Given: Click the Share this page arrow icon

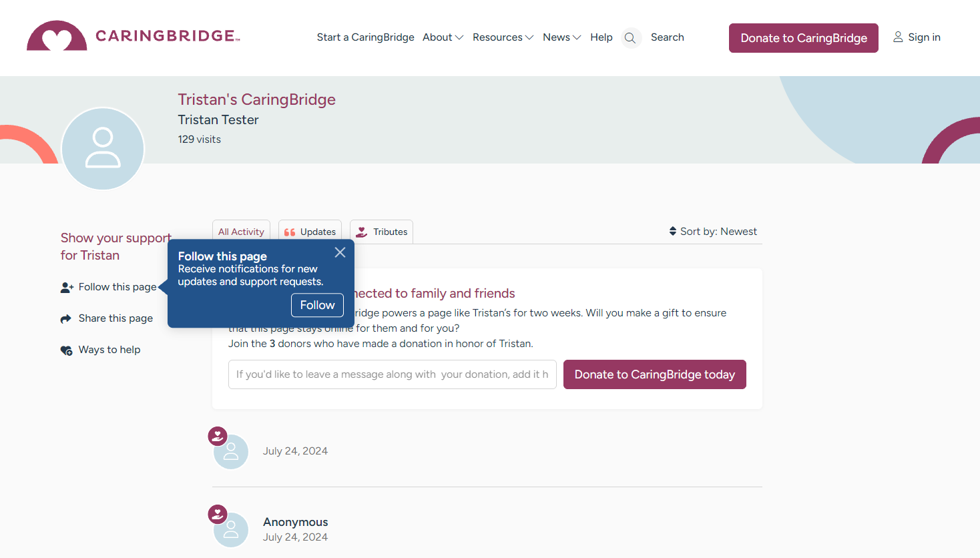Looking at the screenshot, I should (x=66, y=319).
